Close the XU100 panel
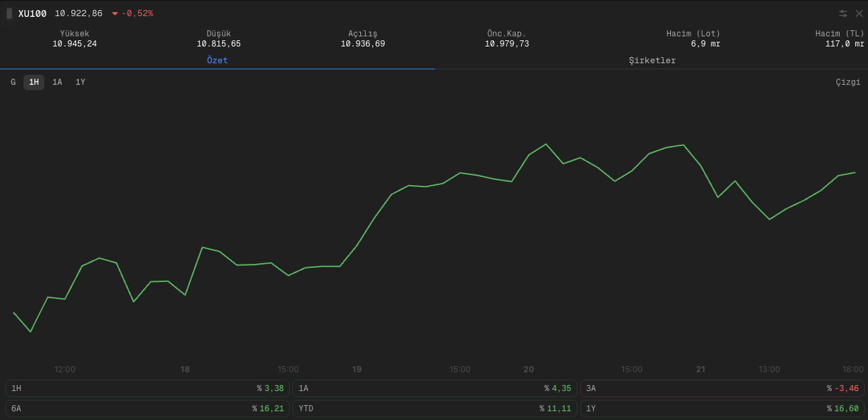868x420 pixels. [859, 13]
